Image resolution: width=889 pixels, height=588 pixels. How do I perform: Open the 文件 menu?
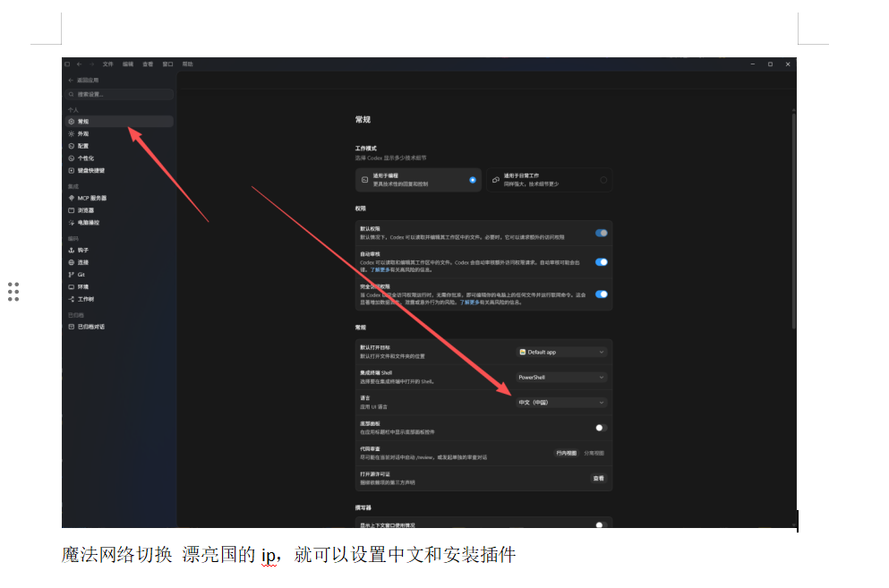pos(107,64)
